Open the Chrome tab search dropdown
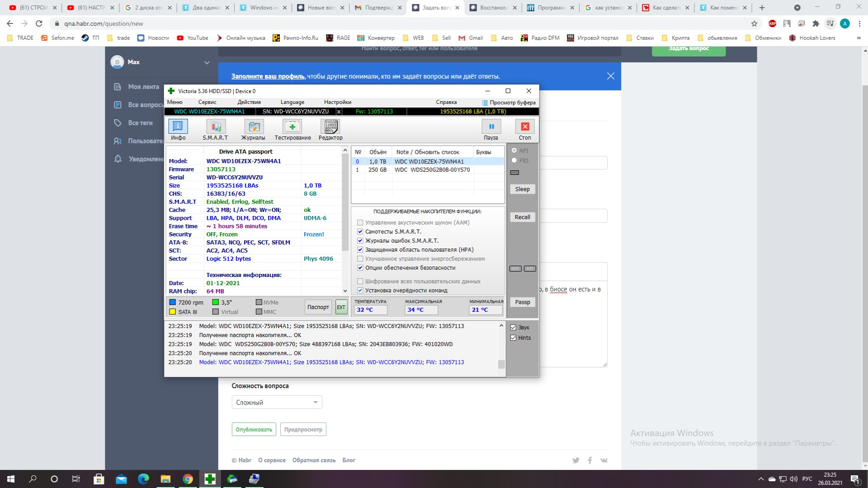The image size is (868, 488). 797,8
